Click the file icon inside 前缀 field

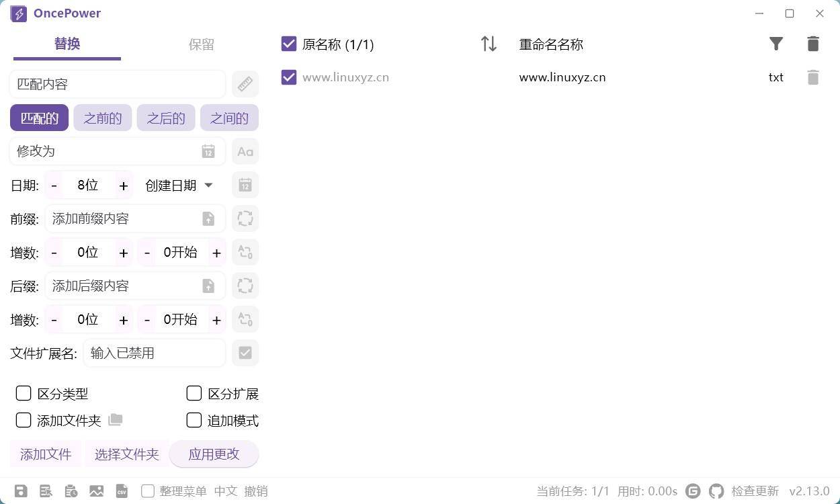coord(208,218)
